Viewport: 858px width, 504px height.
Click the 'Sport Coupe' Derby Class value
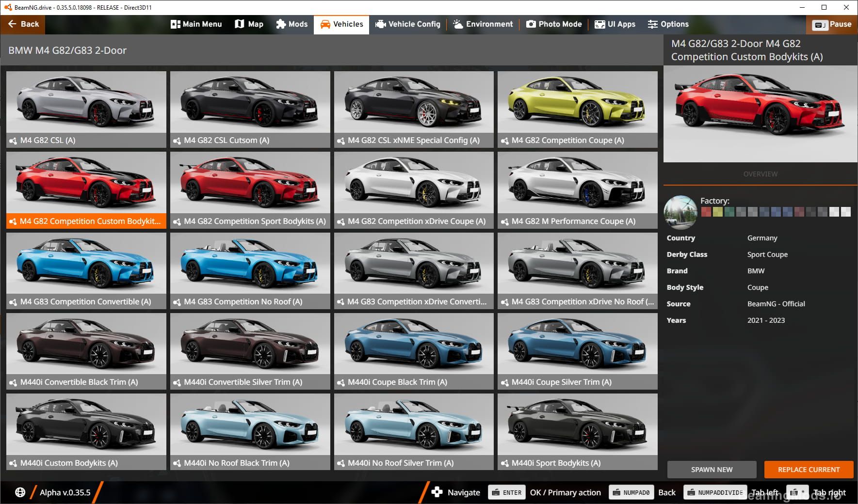[767, 254]
